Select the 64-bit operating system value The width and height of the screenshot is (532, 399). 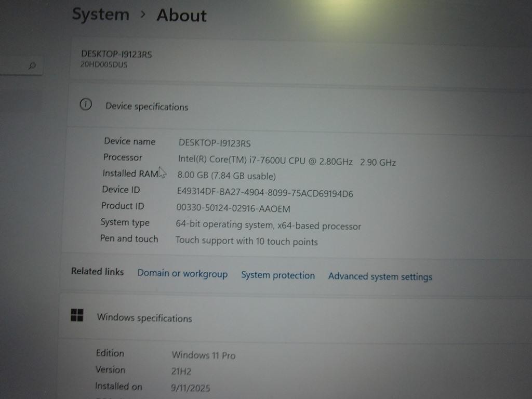(x=268, y=225)
